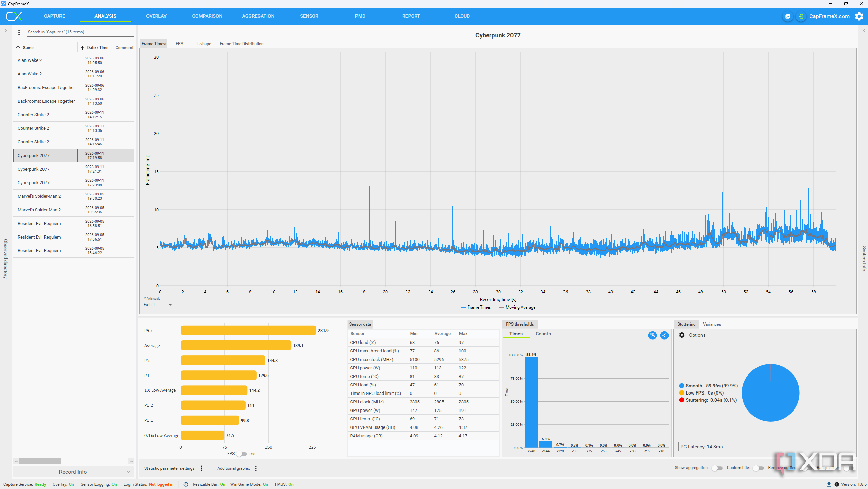868x489 pixels.
Task: Click the sort arrow beside Date / Time
Action: point(82,48)
